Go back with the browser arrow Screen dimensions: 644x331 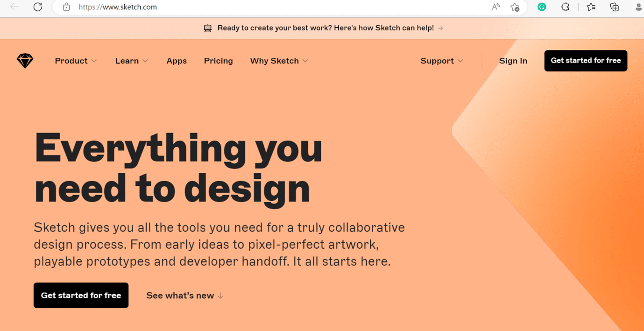(14, 7)
